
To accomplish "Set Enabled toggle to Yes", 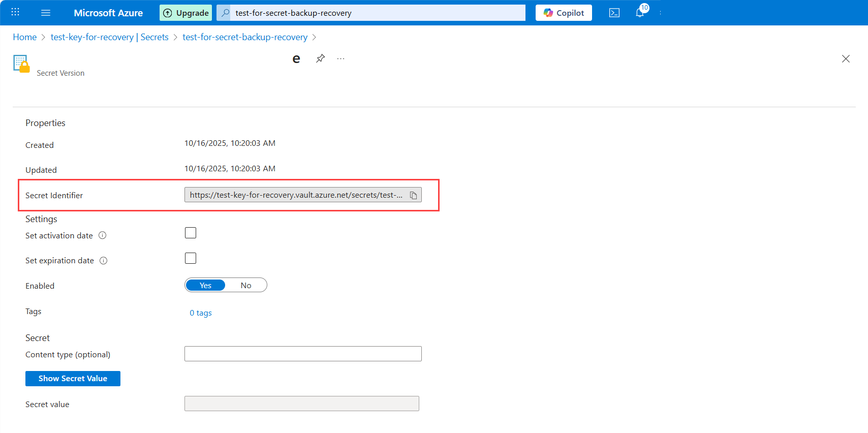I will click(205, 285).
